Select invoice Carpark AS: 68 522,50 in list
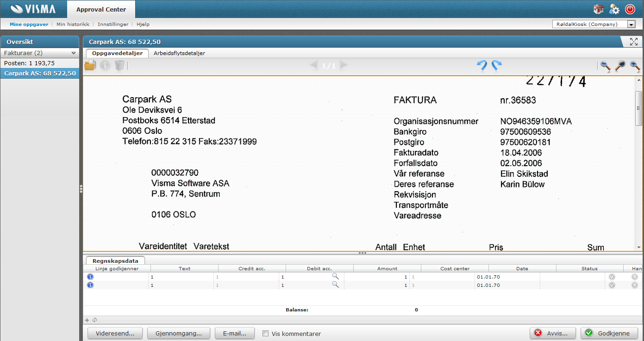 point(40,73)
